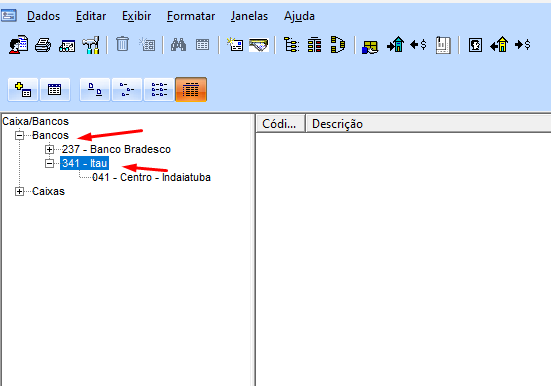Select the three-node tree level button
Image resolution: width=551 pixels, height=386 pixels.
click(127, 90)
